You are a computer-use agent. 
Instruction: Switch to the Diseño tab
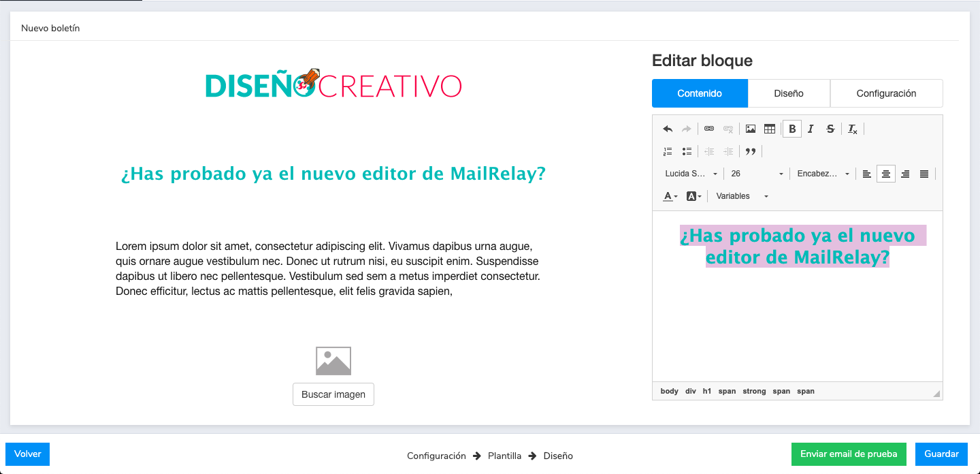click(789, 93)
